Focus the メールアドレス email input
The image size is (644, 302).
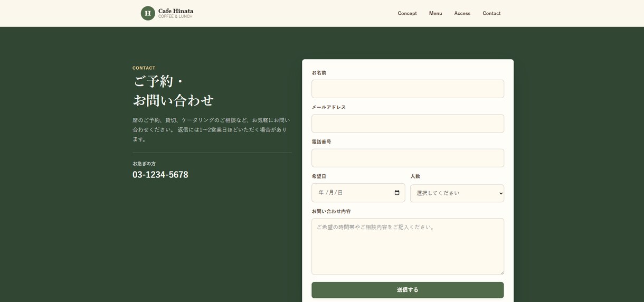point(408,124)
